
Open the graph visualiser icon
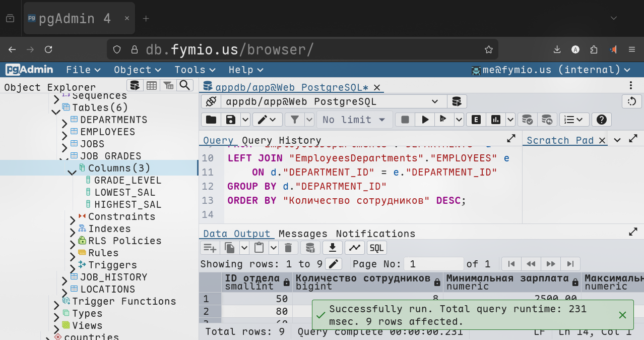click(x=355, y=248)
